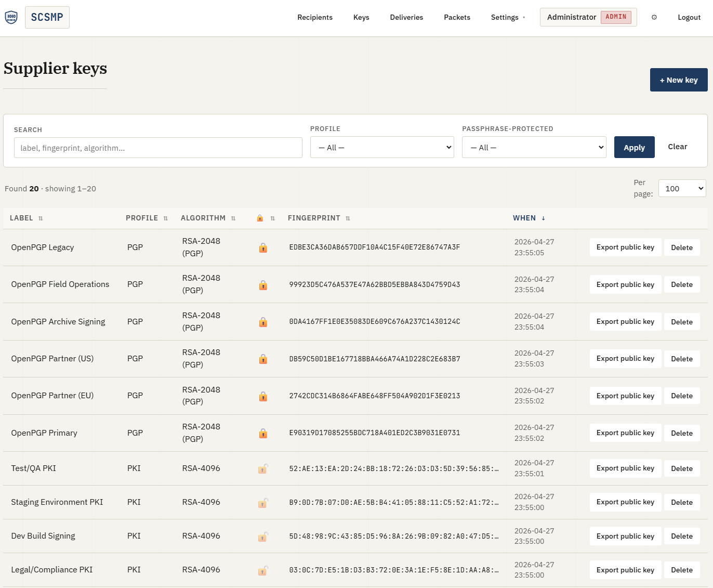This screenshot has height=588, width=713.
Task: Open the Packets page
Action: point(457,17)
